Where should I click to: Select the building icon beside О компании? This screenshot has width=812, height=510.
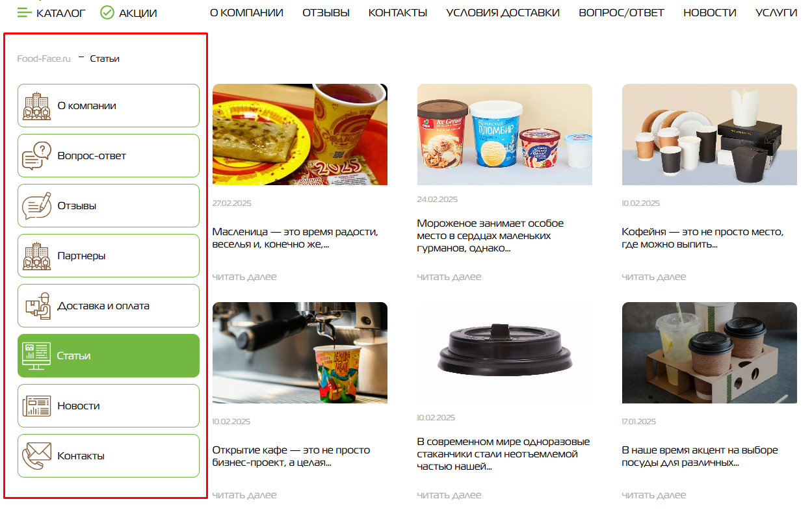click(37, 106)
